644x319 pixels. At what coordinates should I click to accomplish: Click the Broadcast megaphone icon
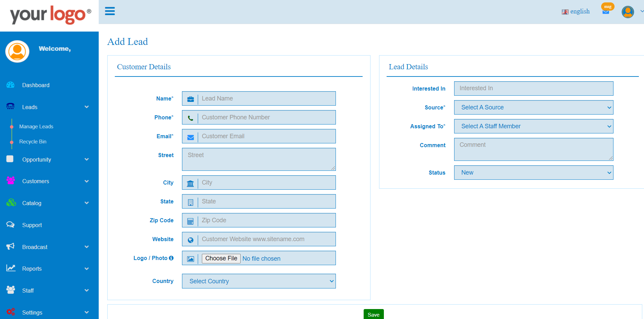10,247
